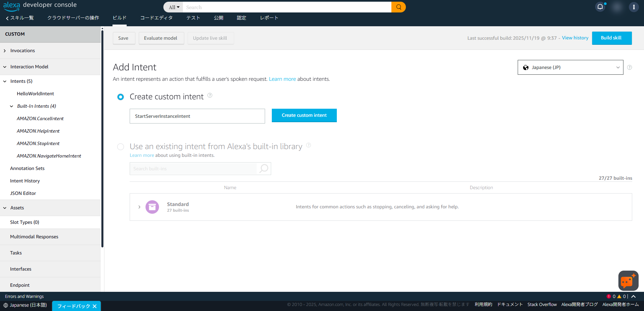Open クラウドサーバーの操作 tab

pyautogui.click(x=73, y=18)
